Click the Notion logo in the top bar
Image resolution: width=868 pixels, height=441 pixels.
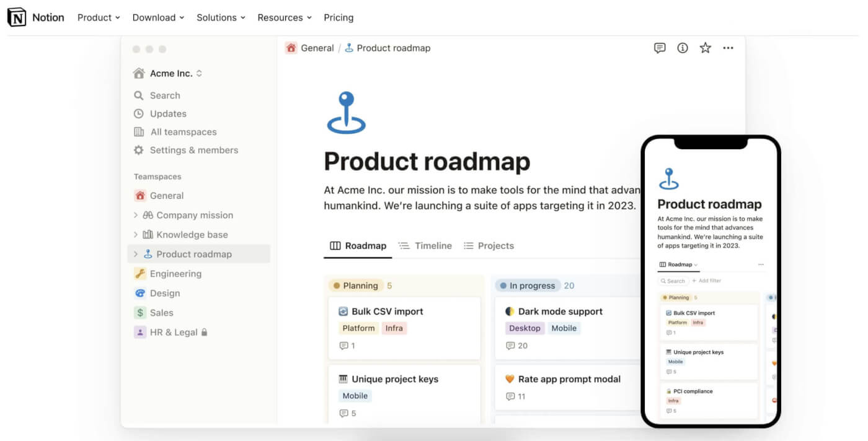point(17,17)
